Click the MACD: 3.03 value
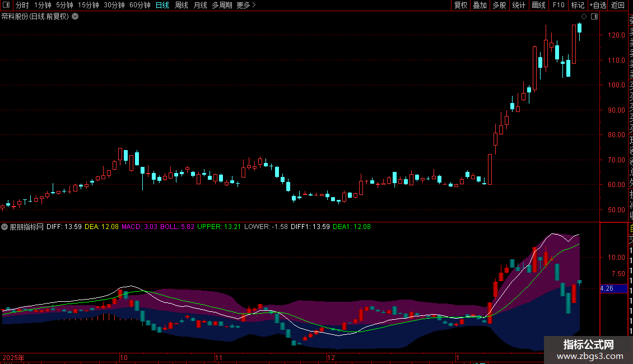 point(139,227)
